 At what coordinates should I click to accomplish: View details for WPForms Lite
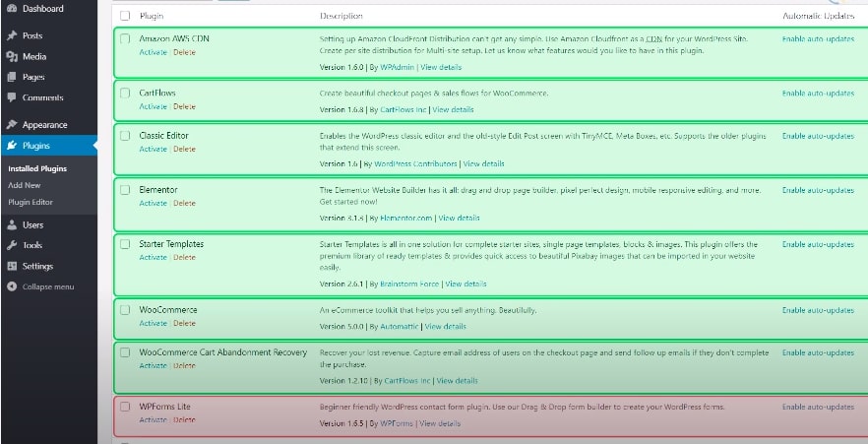click(440, 424)
